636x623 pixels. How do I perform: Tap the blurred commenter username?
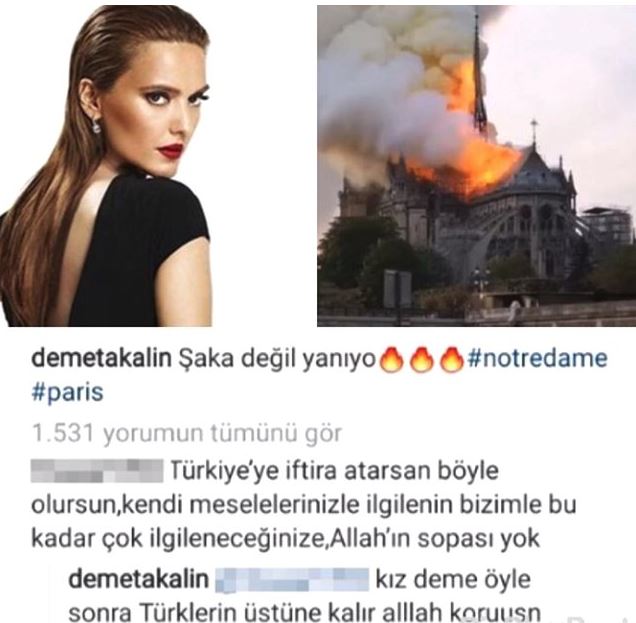click(97, 470)
